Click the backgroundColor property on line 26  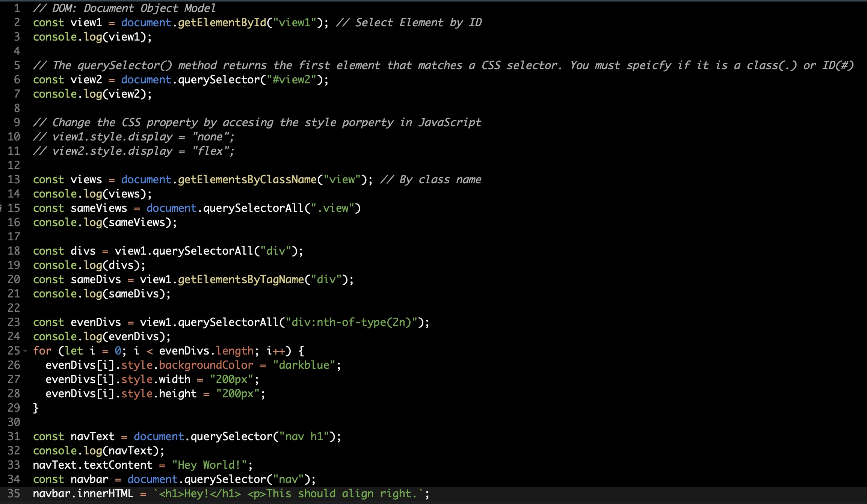(x=206, y=365)
